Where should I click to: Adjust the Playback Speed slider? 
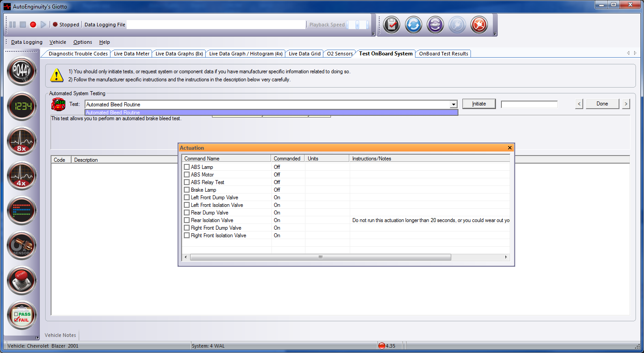coord(357,25)
